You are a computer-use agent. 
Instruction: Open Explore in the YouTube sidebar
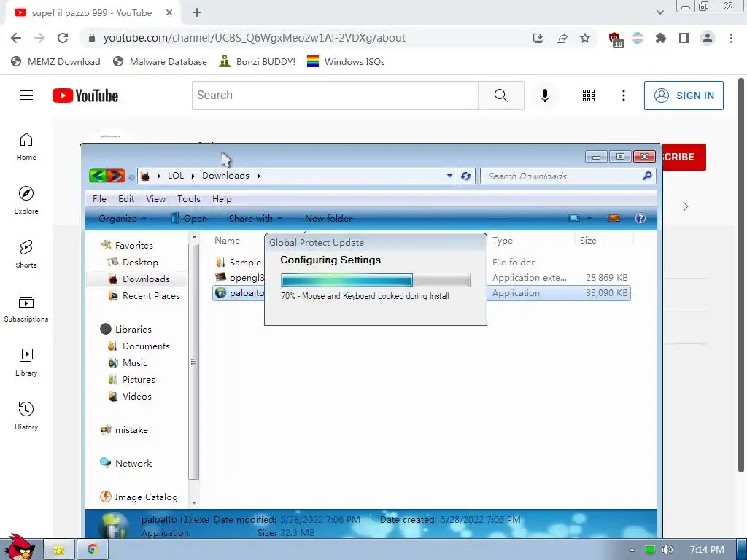(26, 201)
